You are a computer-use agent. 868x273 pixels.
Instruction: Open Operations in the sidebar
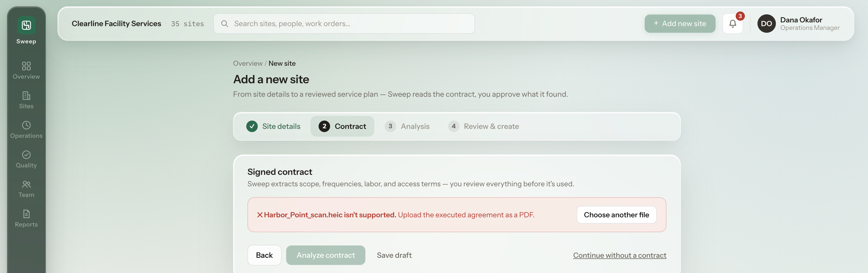(26, 130)
